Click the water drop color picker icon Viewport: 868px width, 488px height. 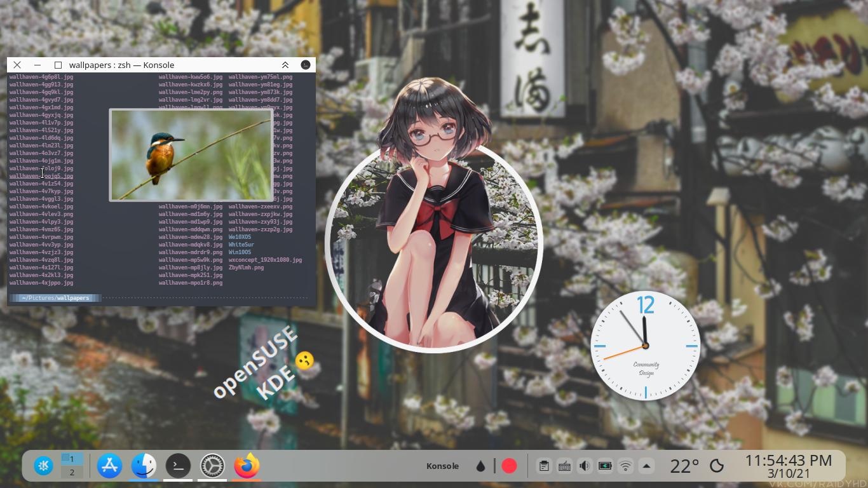tap(480, 466)
